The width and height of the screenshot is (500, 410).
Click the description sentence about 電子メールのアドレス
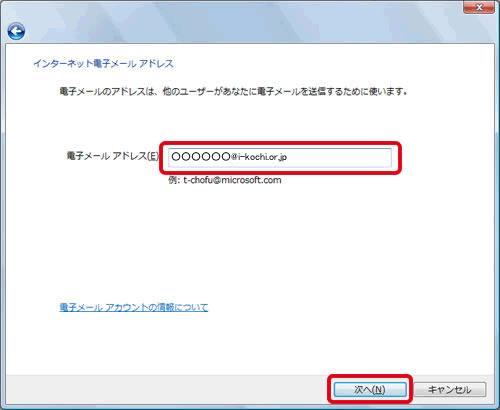pos(233,91)
